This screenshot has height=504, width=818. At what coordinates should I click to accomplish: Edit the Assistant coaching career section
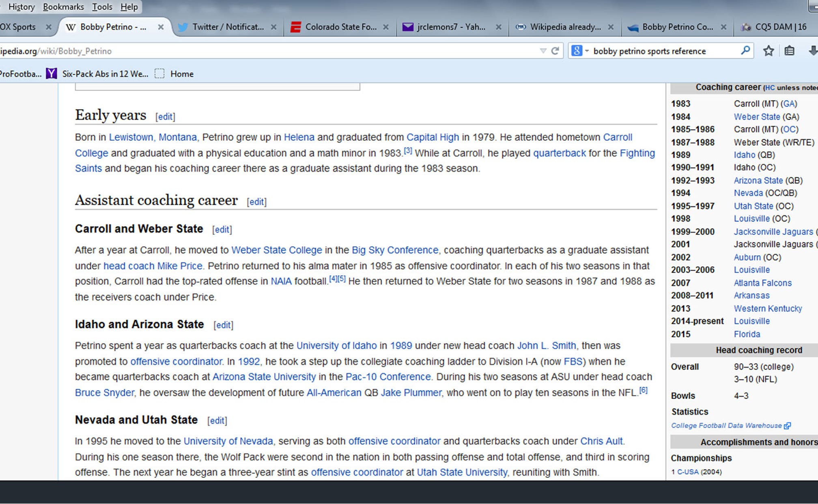[x=256, y=202]
